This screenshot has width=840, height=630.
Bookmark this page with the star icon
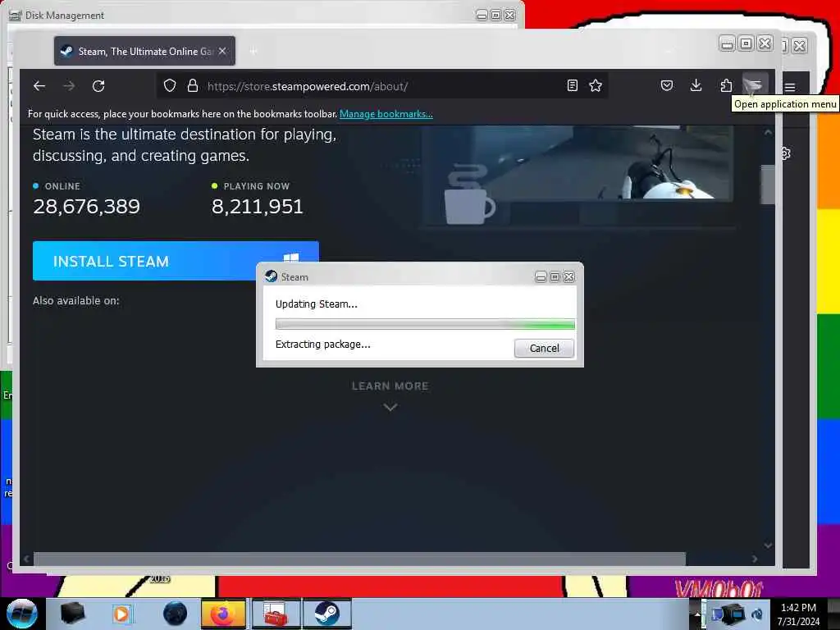click(x=596, y=85)
